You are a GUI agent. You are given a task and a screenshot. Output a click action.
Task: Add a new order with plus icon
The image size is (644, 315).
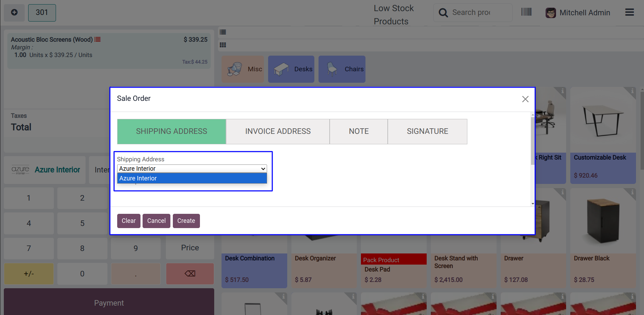tap(14, 13)
